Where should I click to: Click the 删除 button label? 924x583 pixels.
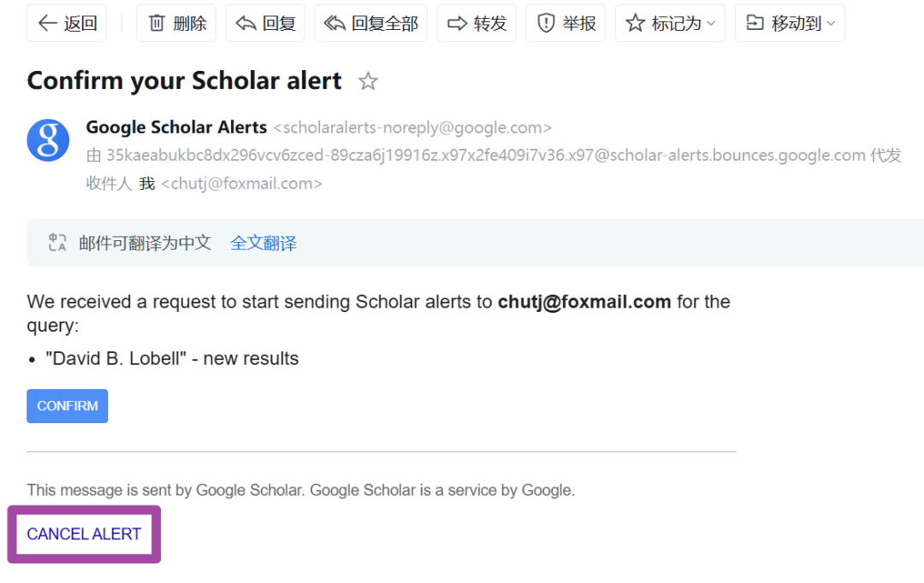[190, 24]
